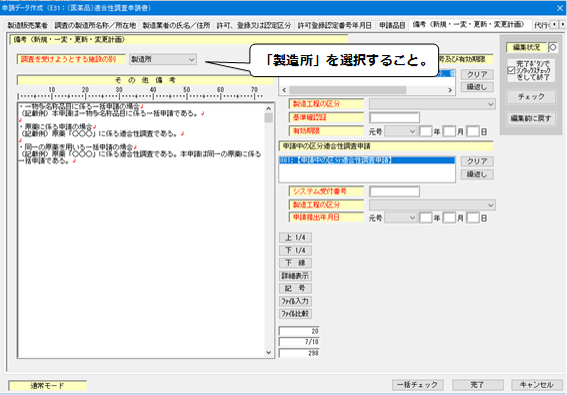Viewport: 567px width, 395px height.
Task: Click the キャンセル button
Action: point(537,385)
